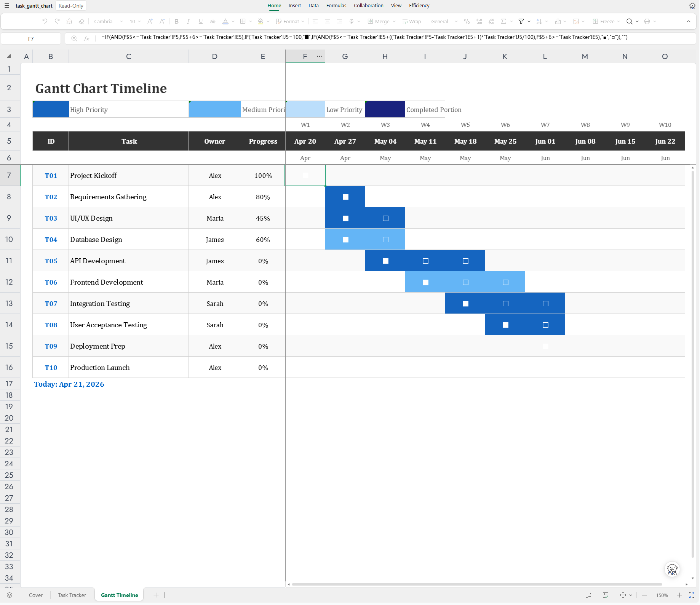The image size is (700, 605).
Task: Expand the search options dropdown arrow
Action: click(637, 21)
